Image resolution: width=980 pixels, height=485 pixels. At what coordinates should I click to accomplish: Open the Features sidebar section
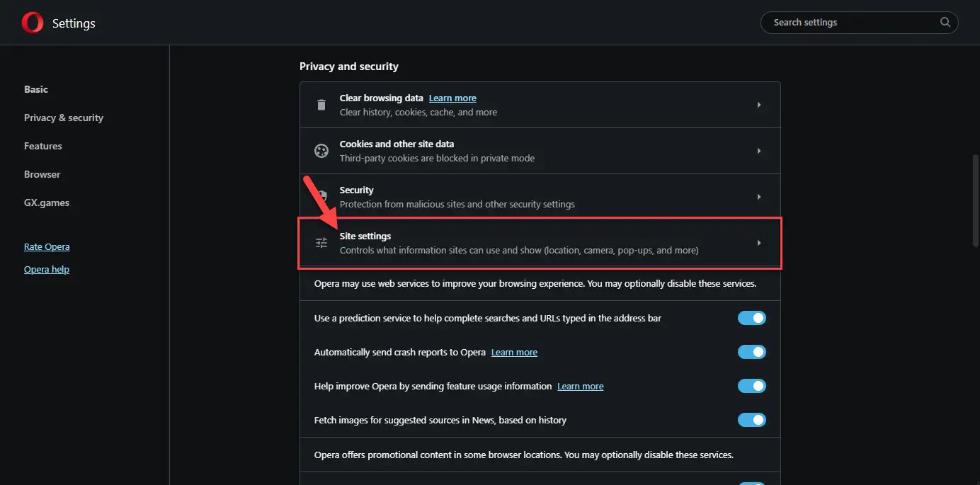43,146
